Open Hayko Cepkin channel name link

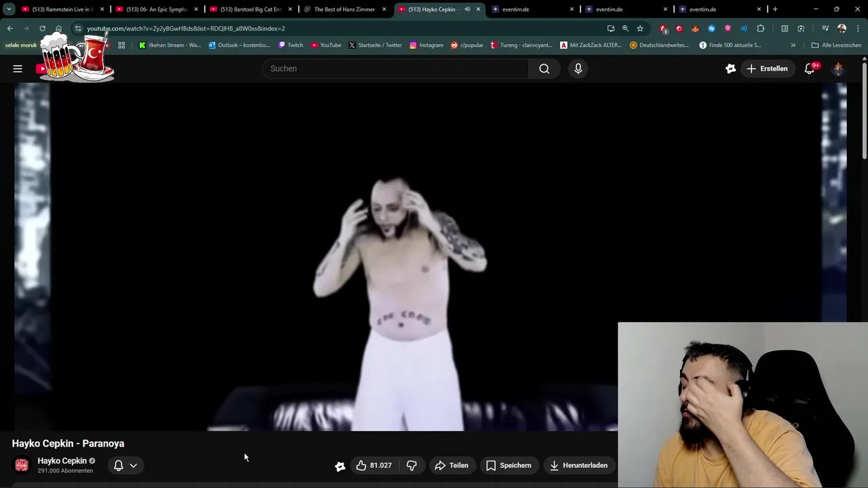pyautogui.click(x=62, y=461)
